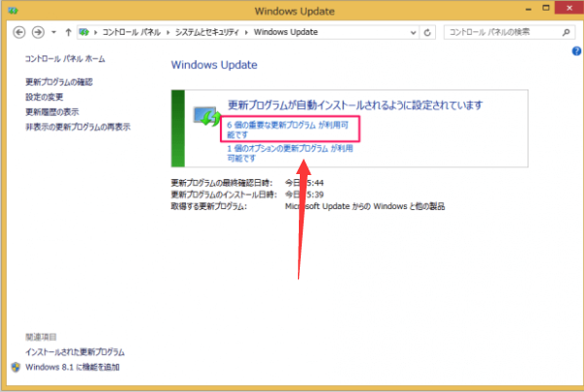Click the title bar Windows Update icon
This screenshot has width=584, height=392.
[13, 11]
